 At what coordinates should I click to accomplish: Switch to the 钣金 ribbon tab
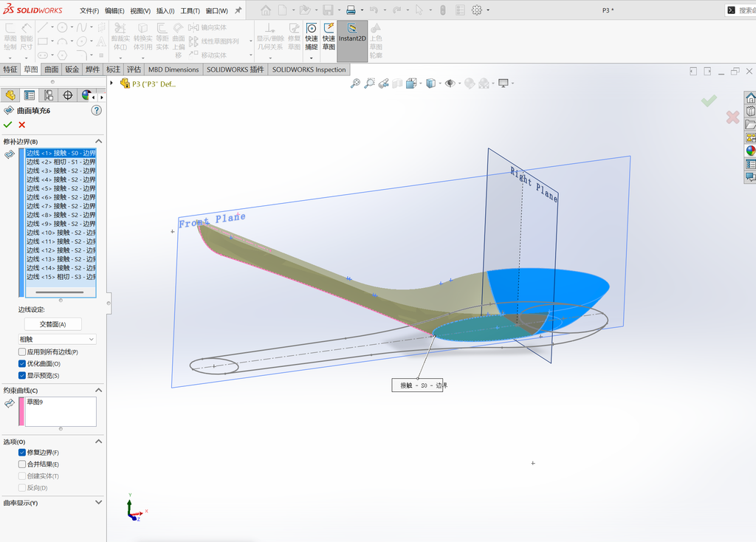click(x=72, y=69)
